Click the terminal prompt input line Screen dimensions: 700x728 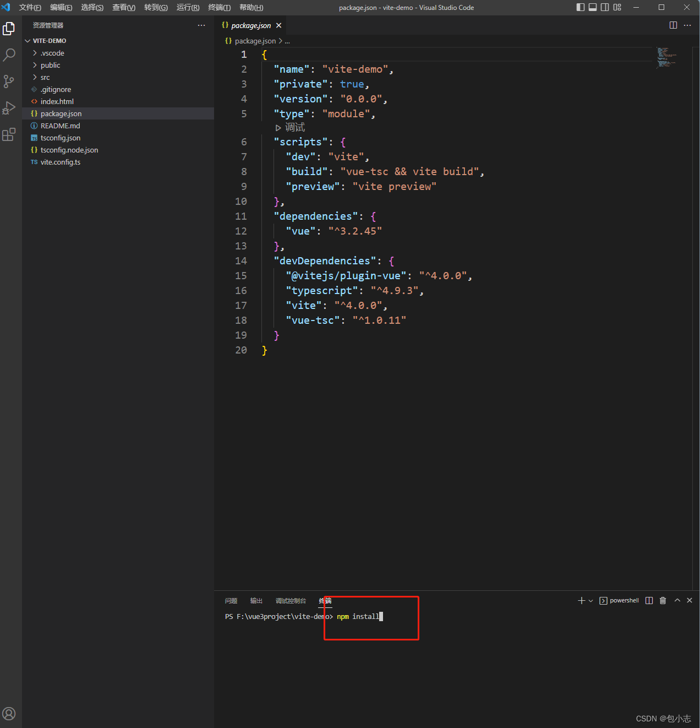click(x=304, y=617)
